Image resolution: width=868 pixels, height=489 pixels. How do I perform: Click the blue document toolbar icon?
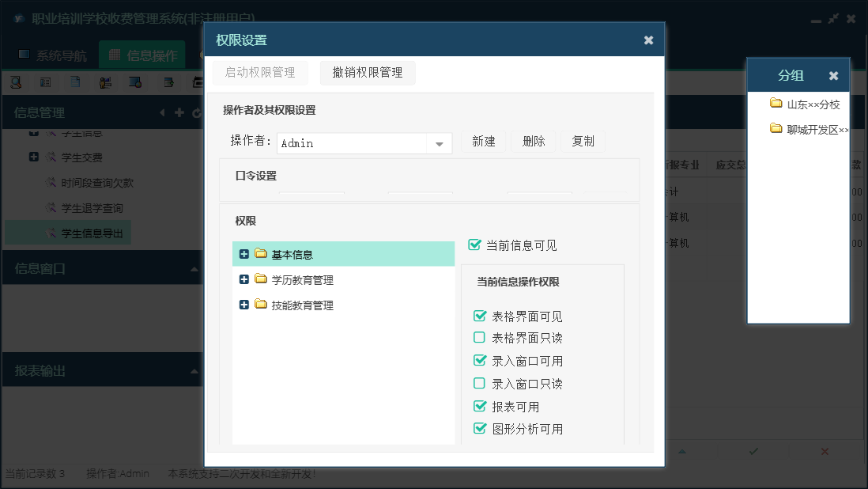[x=75, y=81]
